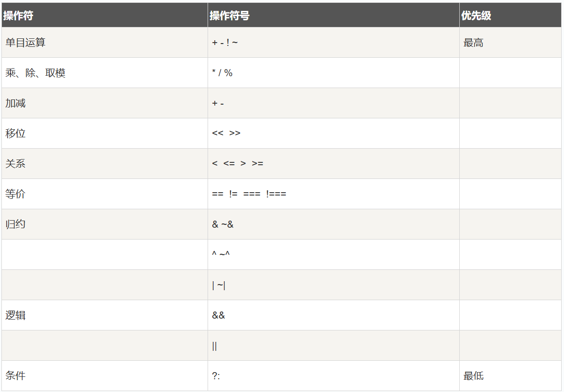Click the 条件 row label
The width and height of the screenshot is (564, 392).
click(x=16, y=376)
